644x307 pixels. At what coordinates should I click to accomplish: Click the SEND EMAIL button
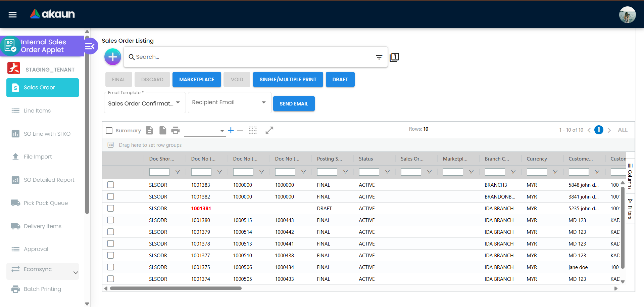pos(294,104)
